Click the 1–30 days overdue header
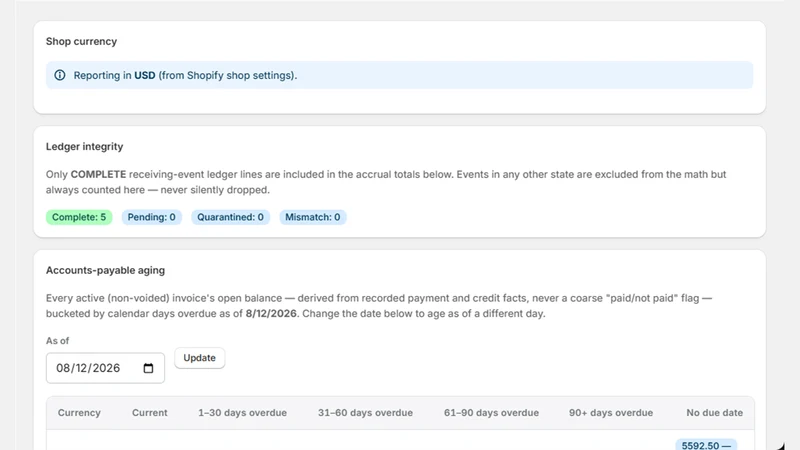Viewport: 800px width, 450px height. click(242, 412)
